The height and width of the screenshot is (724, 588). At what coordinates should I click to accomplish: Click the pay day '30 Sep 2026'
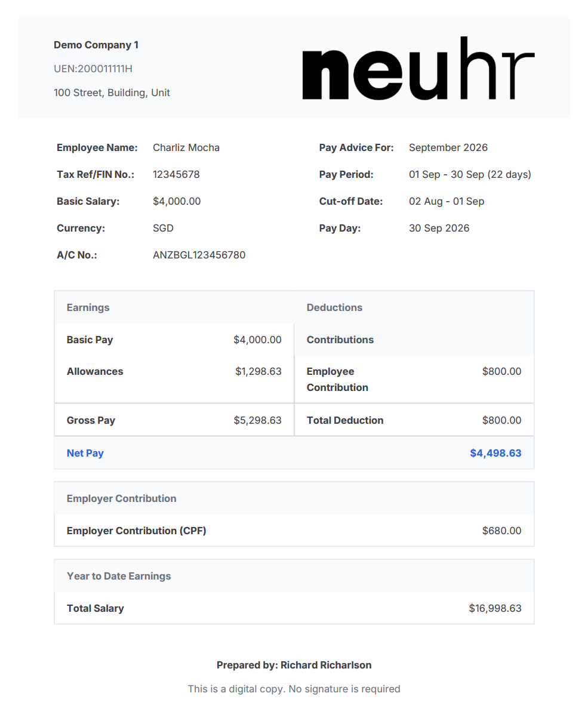(x=439, y=228)
